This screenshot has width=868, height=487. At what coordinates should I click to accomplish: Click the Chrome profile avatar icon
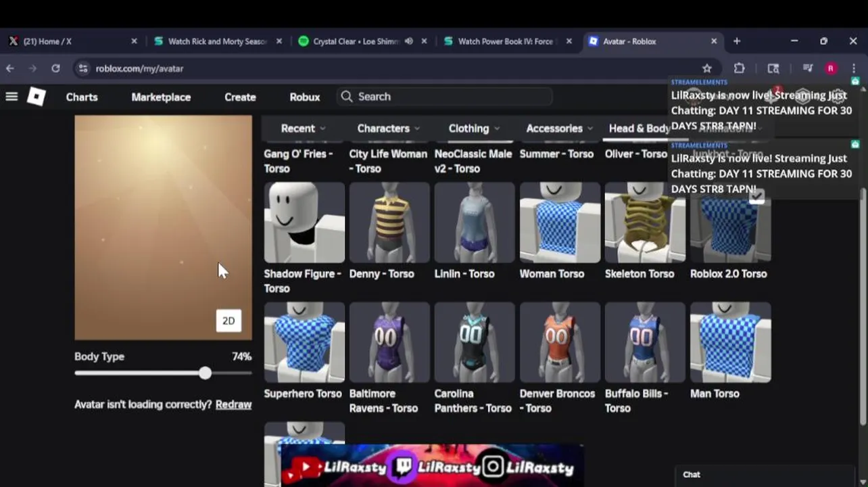(x=831, y=68)
